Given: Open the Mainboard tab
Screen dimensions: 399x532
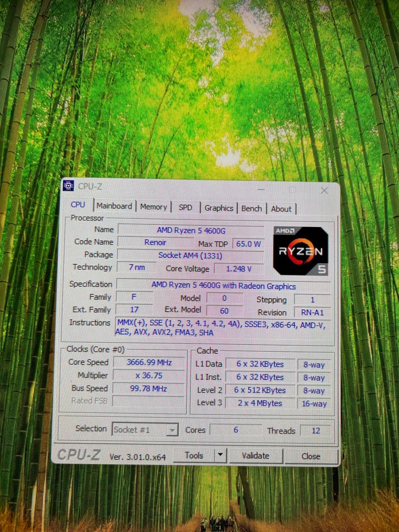Looking at the screenshot, I should click(x=114, y=206).
